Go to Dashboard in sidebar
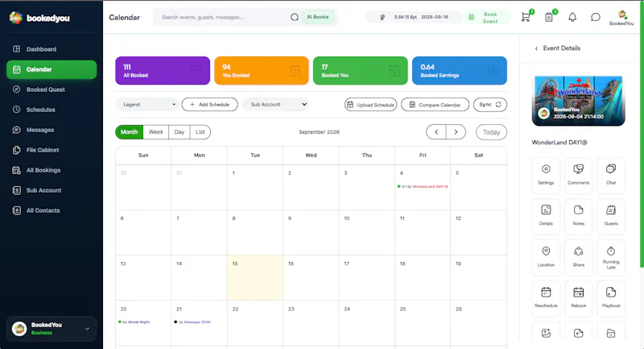The height and width of the screenshot is (349, 644). click(x=52, y=49)
